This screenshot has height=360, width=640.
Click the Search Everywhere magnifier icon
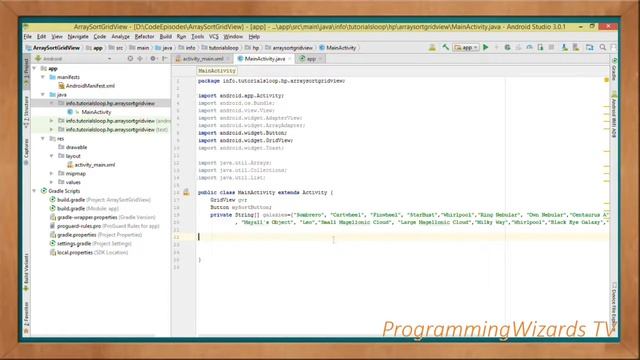[x=602, y=48]
